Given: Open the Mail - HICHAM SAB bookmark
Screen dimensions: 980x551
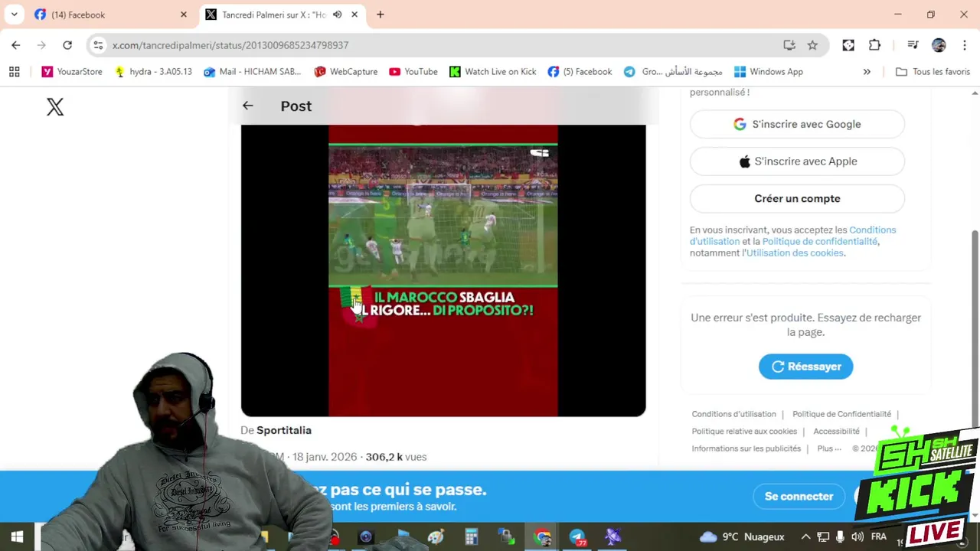Looking at the screenshot, I should [253, 72].
